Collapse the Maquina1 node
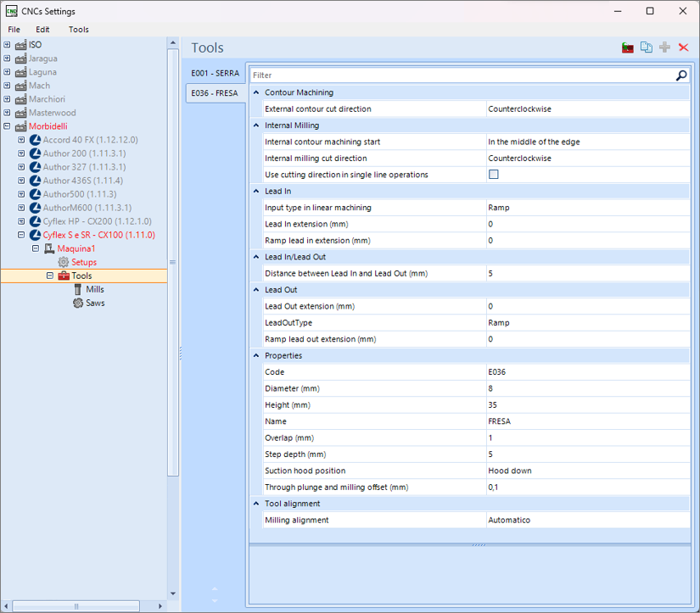This screenshot has height=613, width=700. point(36,248)
